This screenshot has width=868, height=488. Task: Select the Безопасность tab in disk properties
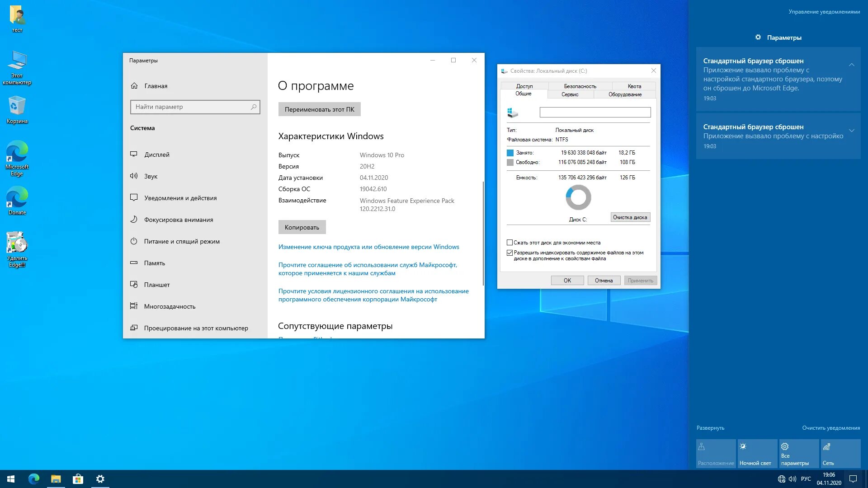click(x=578, y=86)
